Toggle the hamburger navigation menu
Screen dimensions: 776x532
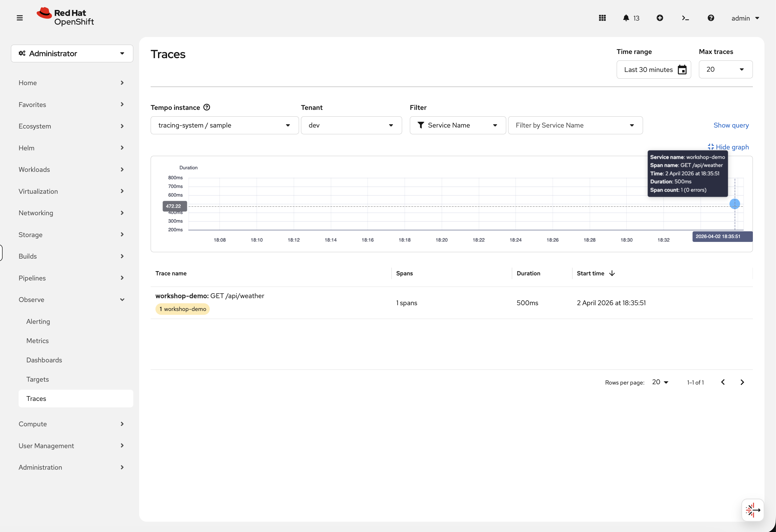(x=20, y=18)
